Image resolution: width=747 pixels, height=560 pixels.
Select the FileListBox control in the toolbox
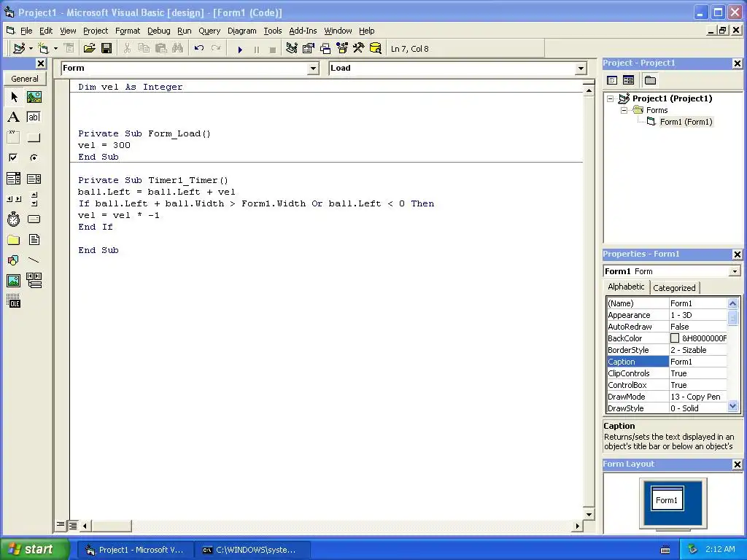34,239
